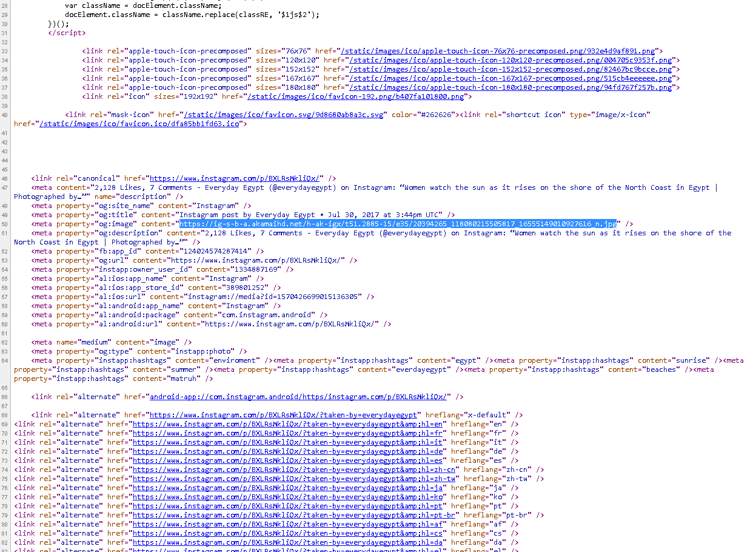Click line number 66 in the gutter
The image size is (756, 552).
(6, 397)
